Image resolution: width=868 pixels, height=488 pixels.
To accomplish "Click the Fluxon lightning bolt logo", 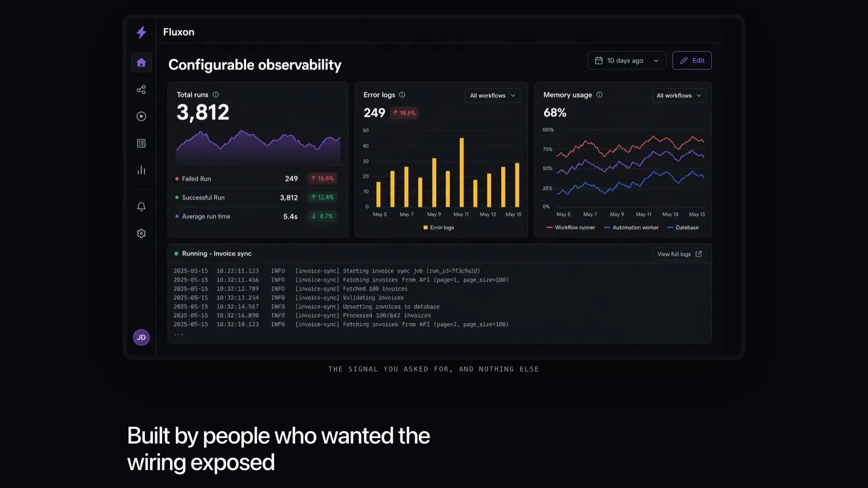I will pos(141,33).
